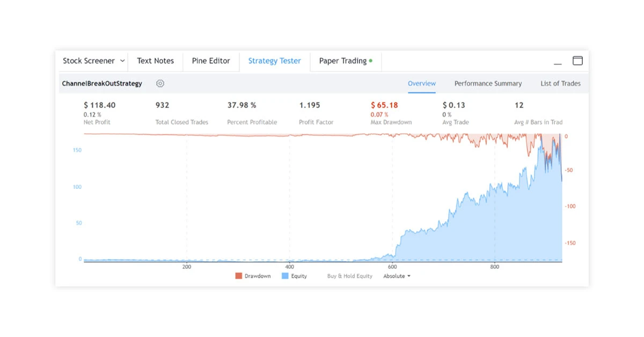Minimize the Strategy Tester panel
This screenshot has width=644, height=337.
558,62
